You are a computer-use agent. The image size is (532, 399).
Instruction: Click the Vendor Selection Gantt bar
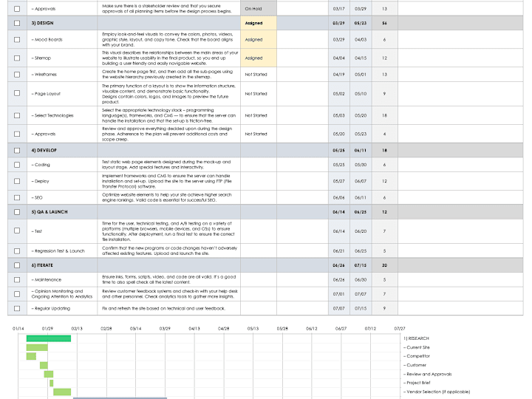point(62,392)
